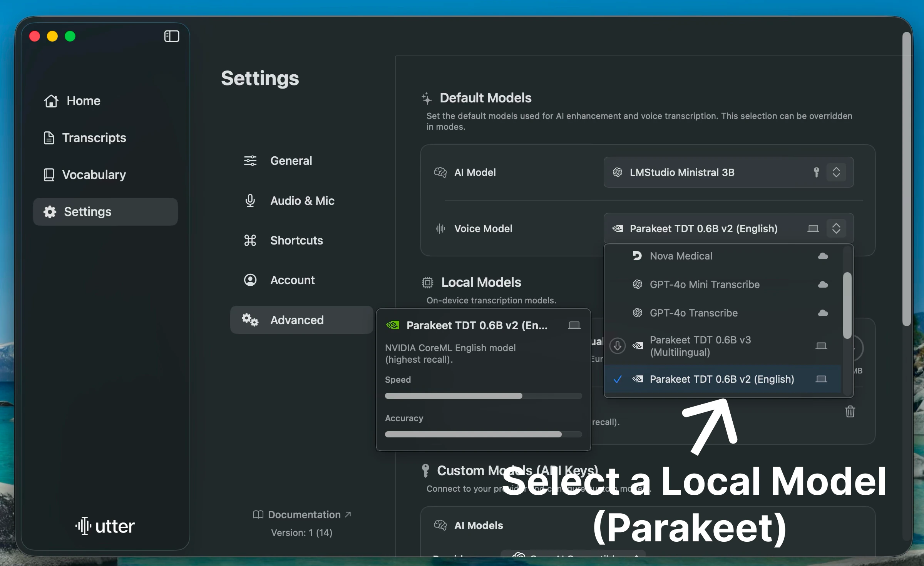Image resolution: width=924 pixels, height=566 pixels.
Task: Delete the local model using the trash icon
Action: [850, 412]
